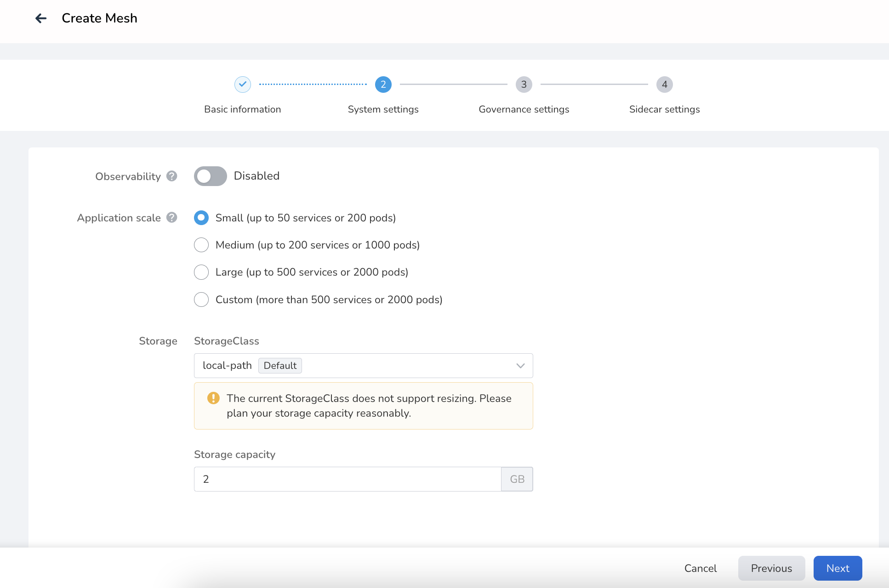This screenshot has height=588, width=889.
Task: Click the GB unit suffix label
Action: (517, 479)
